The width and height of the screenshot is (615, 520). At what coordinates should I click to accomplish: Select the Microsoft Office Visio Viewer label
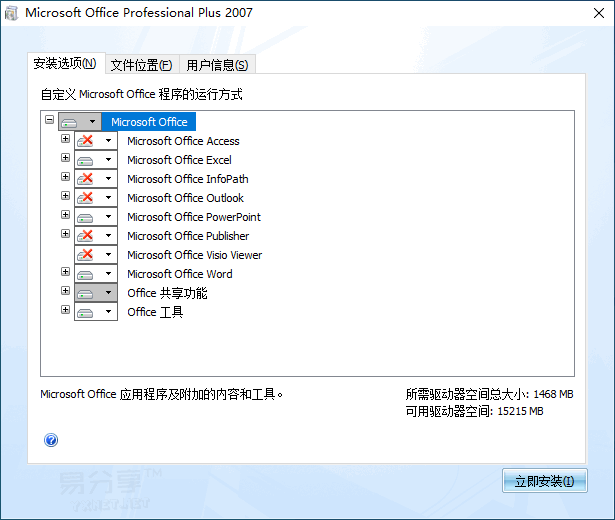195,255
